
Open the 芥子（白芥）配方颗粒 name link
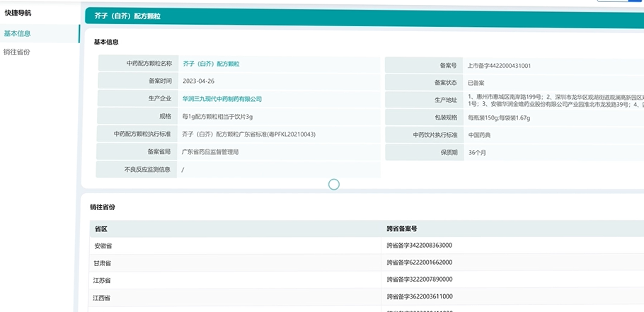pyautogui.click(x=211, y=64)
